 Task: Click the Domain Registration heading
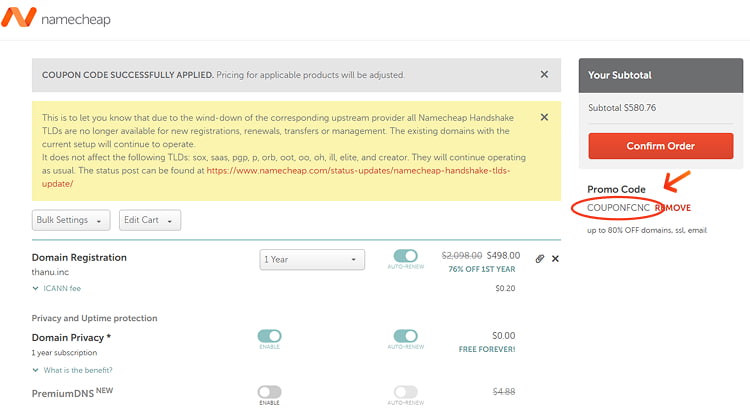[x=79, y=257]
